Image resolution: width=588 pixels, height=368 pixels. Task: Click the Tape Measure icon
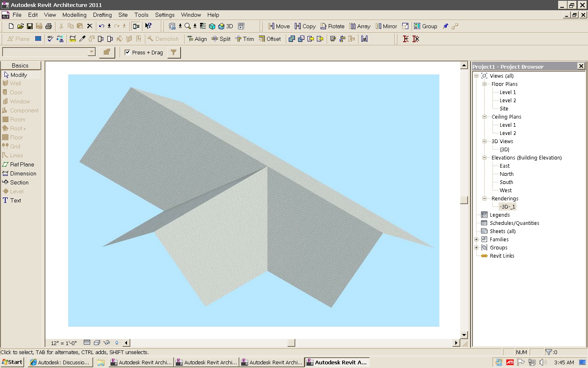pyautogui.click(x=73, y=39)
